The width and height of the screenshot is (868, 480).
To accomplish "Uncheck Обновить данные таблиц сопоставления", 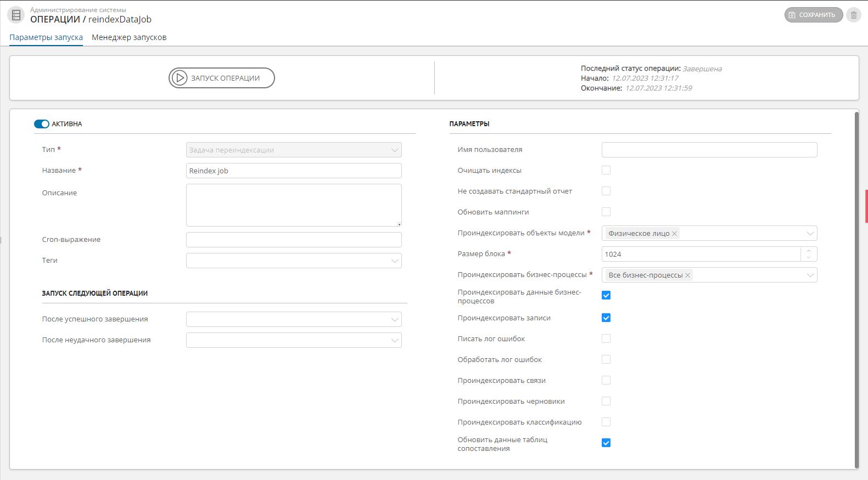I will click(x=606, y=443).
